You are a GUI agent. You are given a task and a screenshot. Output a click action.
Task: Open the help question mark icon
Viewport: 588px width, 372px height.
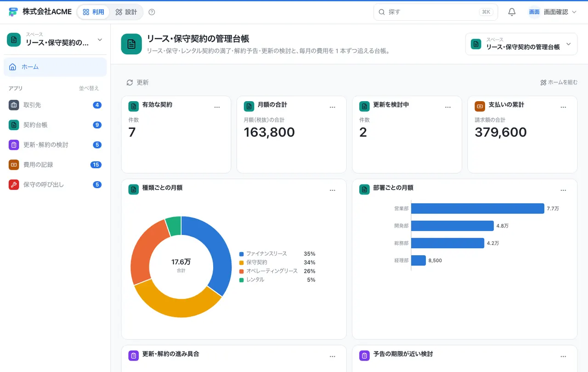pos(152,12)
